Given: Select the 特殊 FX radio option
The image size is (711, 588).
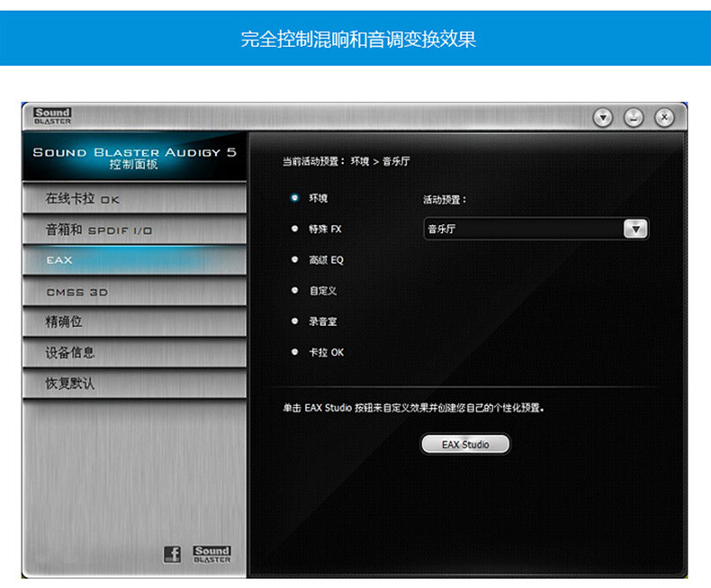Looking at the screenshot, I should pos(294,229).
